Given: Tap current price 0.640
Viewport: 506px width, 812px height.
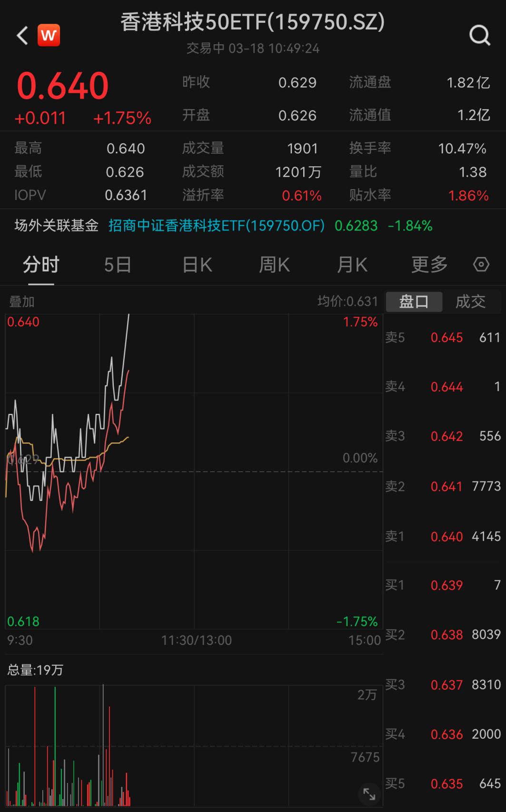Looking at the screenshot, I should [63, 86].
